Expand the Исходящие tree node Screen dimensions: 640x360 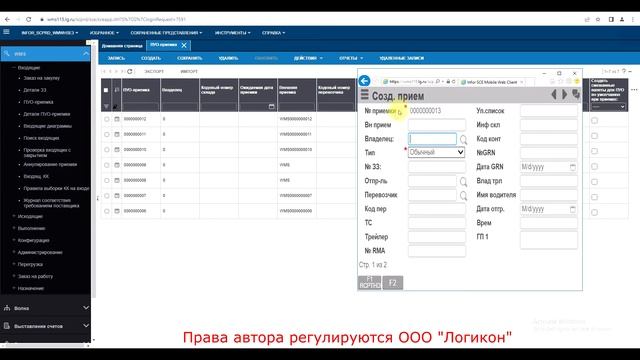click(x=13, y=216)
